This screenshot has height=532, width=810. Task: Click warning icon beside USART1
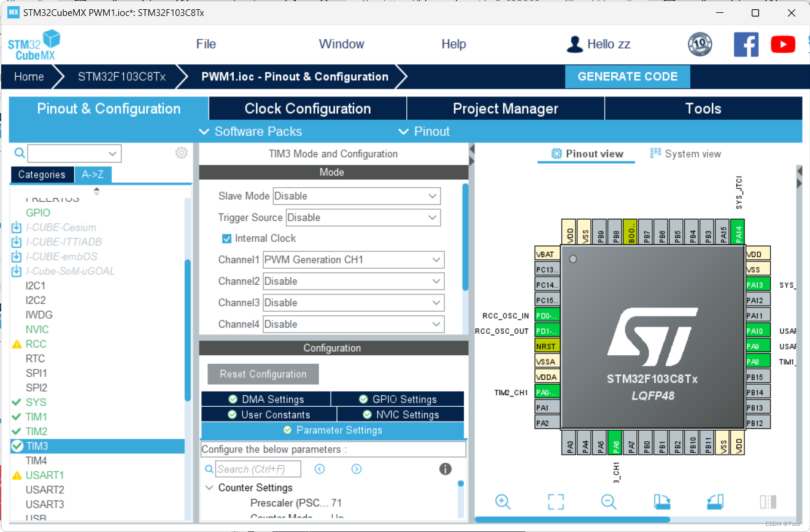(x=17, y=476)
